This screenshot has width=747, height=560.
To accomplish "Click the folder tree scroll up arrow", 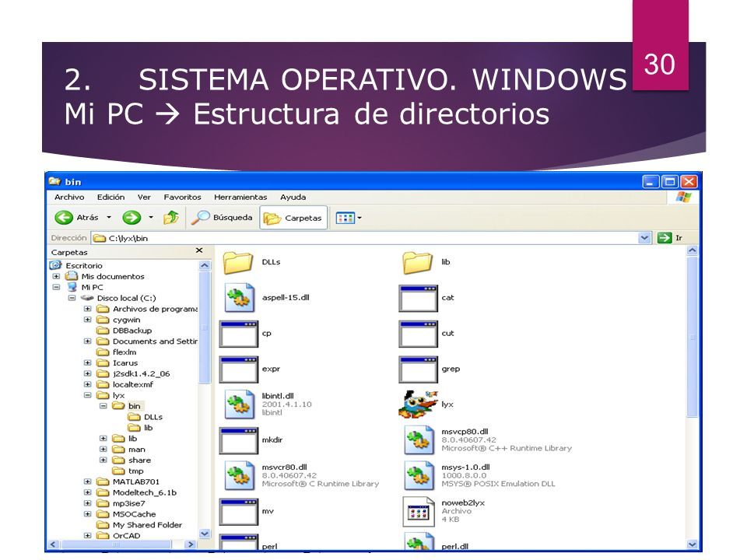I will tap(205, 266).
